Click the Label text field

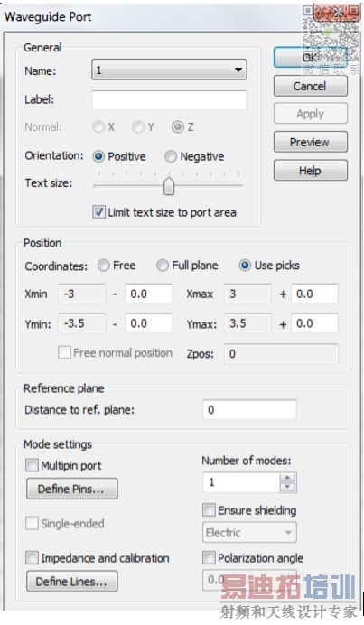click(x=169, y=99)
